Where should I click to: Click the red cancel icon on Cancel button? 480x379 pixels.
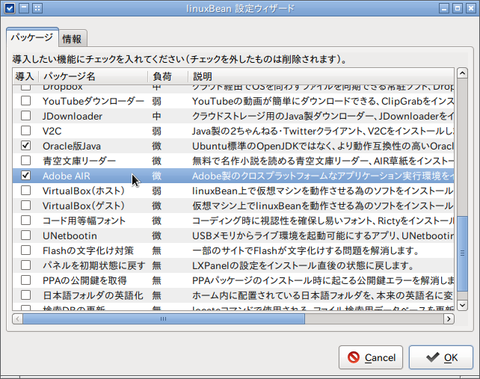(x=354, y=357)
